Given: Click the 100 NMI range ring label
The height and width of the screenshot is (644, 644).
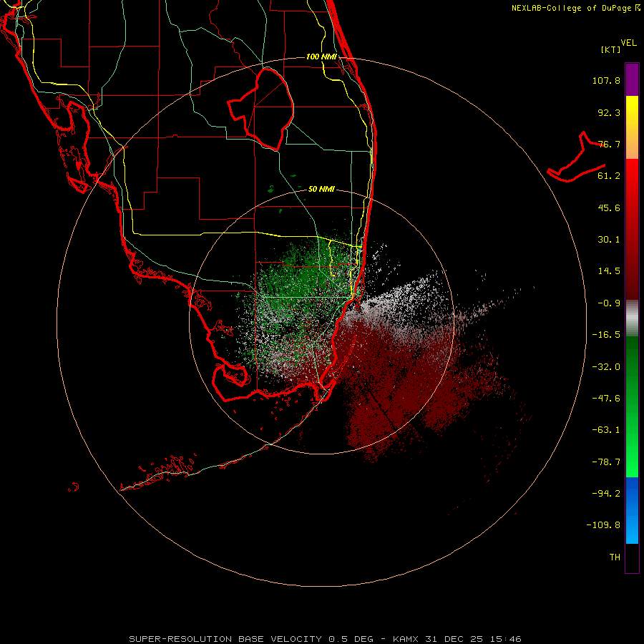Looking at the screenshot, I should pos(321,57).
